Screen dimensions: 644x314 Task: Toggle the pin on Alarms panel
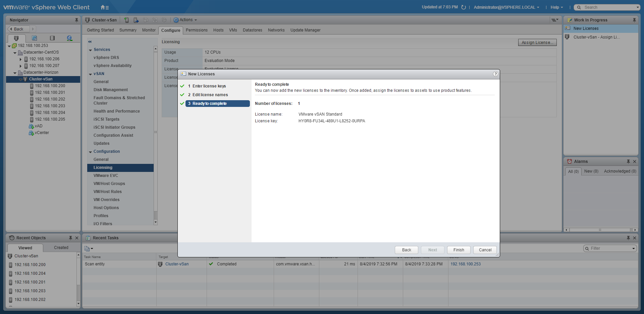click(x=628, y=162)
